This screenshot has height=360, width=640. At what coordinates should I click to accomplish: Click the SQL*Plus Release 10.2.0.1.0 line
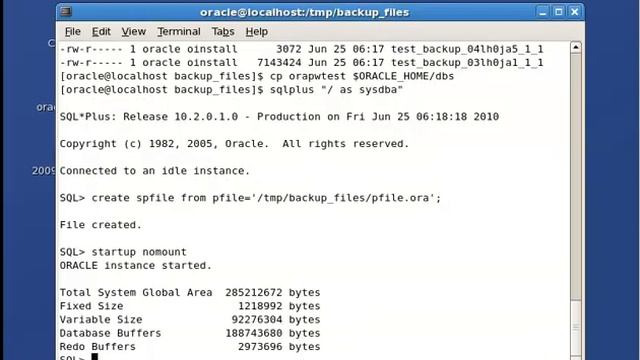point(279,117)
